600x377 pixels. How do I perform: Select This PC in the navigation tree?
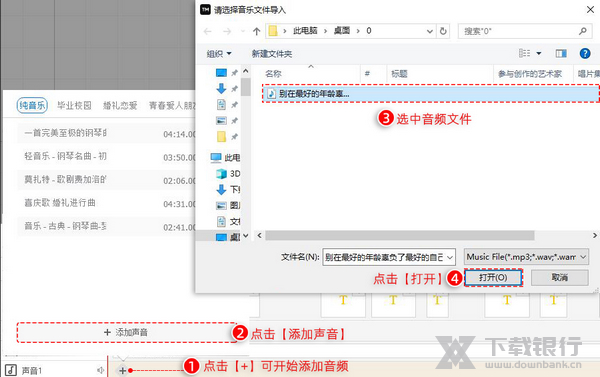(225, 157)
